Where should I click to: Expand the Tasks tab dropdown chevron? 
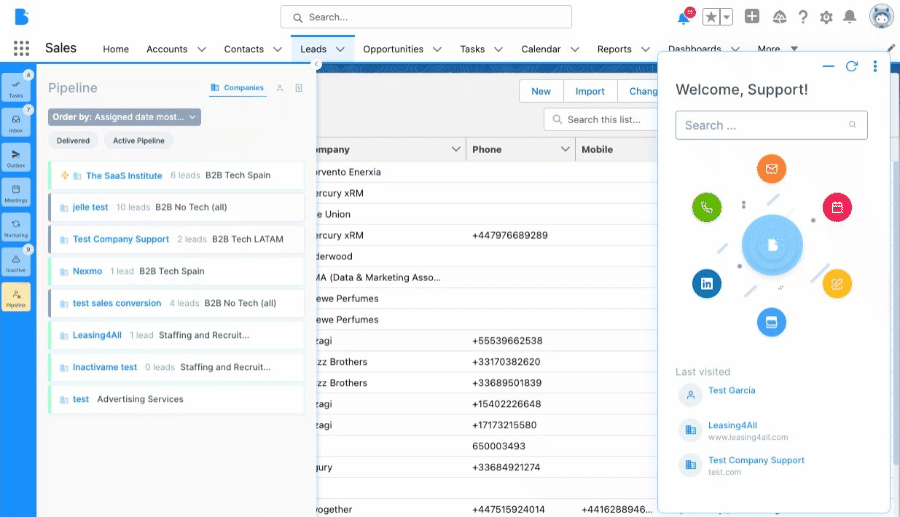pos(498,49)
